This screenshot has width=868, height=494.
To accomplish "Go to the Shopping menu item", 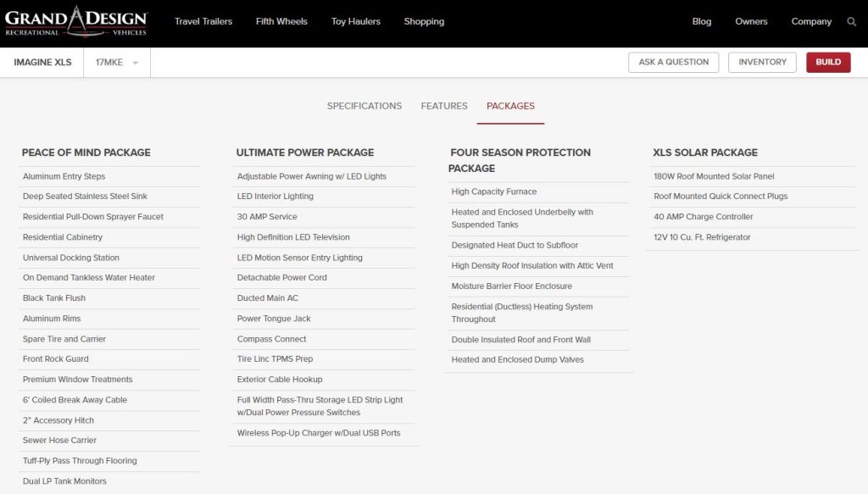I will pyautogui.click(x=424, y=22).
